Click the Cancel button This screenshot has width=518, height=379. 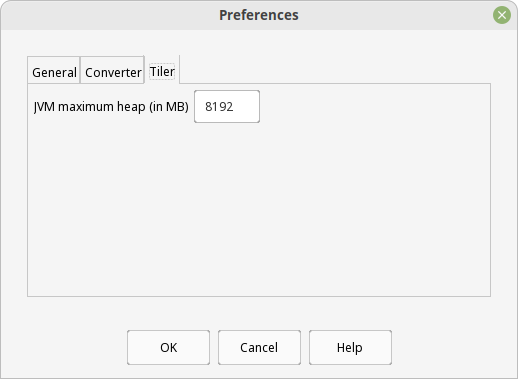coord(259,347)
